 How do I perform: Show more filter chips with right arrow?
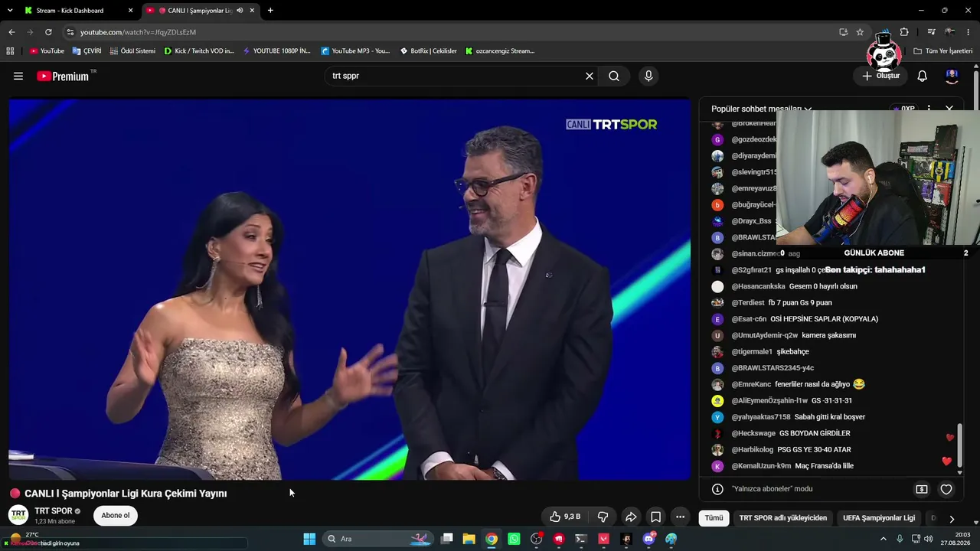[952, 518]
